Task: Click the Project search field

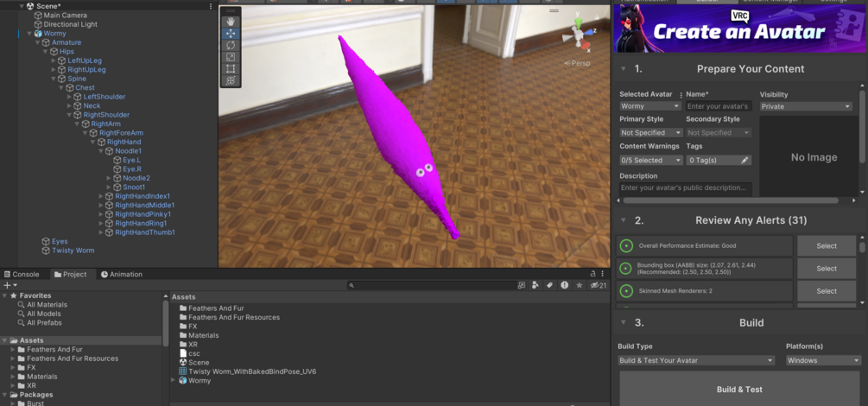Action: (431, 285)
